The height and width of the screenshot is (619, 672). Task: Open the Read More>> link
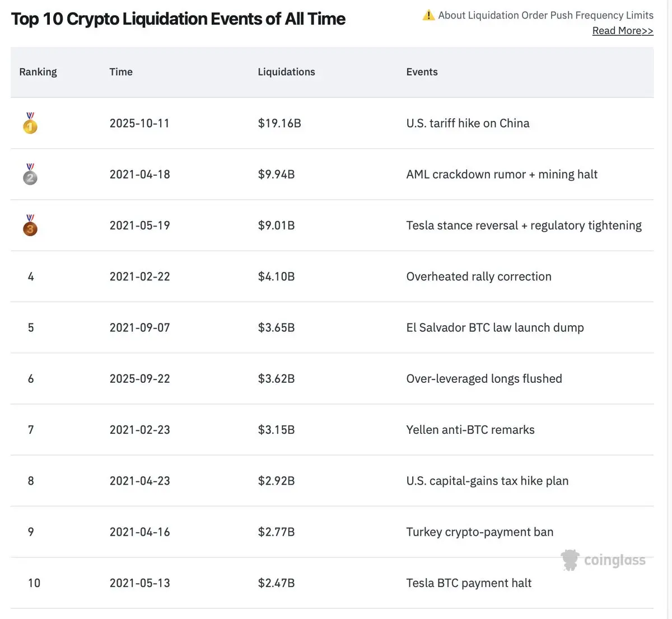[x=623, y=31]
